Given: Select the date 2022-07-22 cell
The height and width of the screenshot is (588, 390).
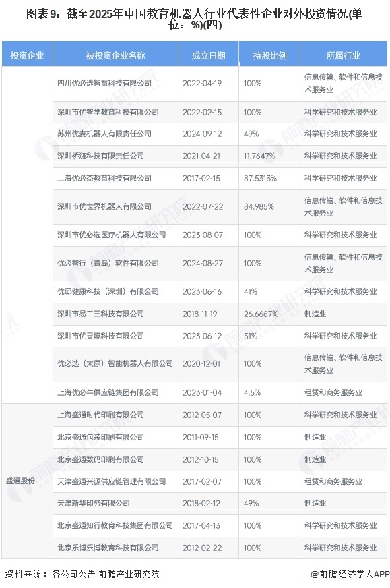Looking at the screenshot, I should click(x=203, y=206).
